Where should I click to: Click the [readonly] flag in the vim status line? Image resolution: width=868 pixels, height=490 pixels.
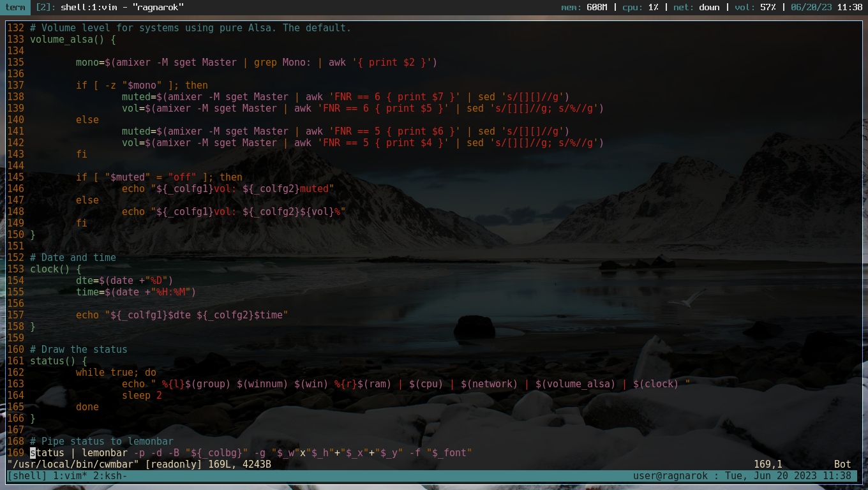coord(174,464)
